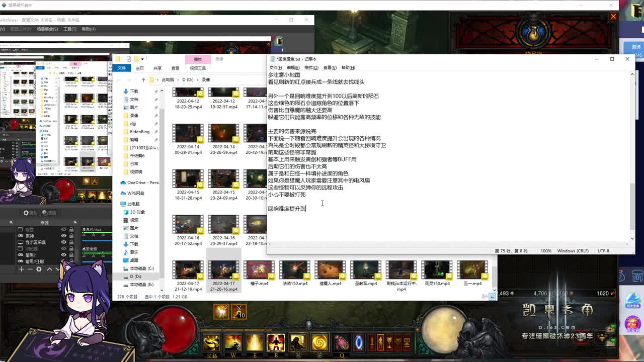Select the 猎魔人.mp4 video
This screenshot has height=362, width=644.
[x=331, y=273]
